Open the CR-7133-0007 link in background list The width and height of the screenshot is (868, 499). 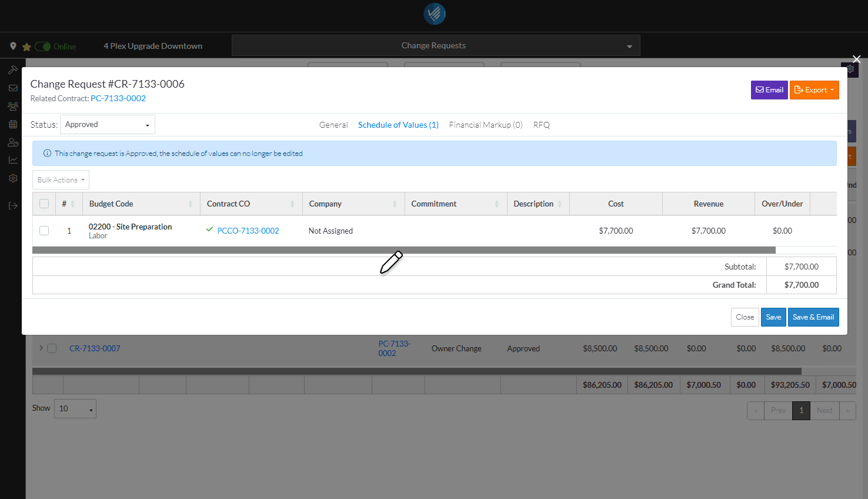pyautogui.click(x=95, y=348)
